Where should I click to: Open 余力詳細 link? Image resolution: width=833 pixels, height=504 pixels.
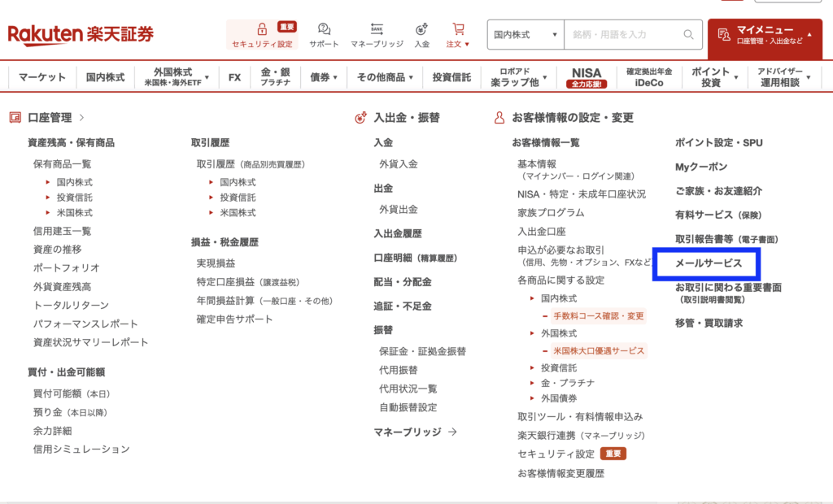(x=52, y=431)
